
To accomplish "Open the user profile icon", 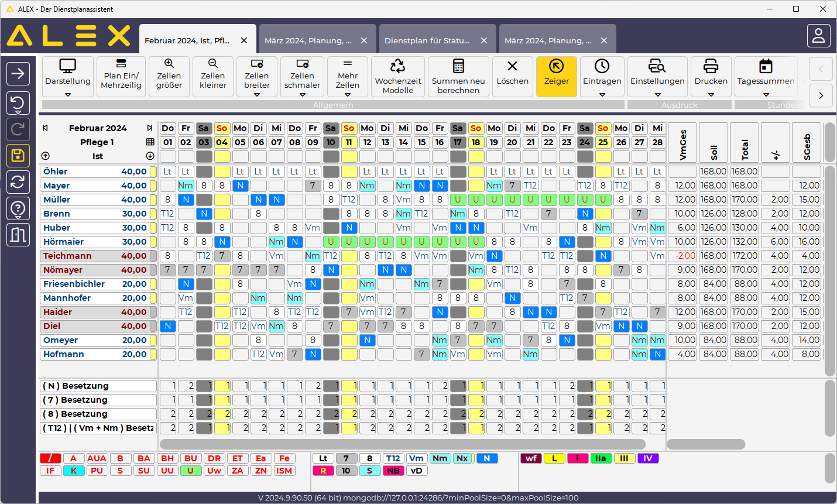I will tap(818, 36).
